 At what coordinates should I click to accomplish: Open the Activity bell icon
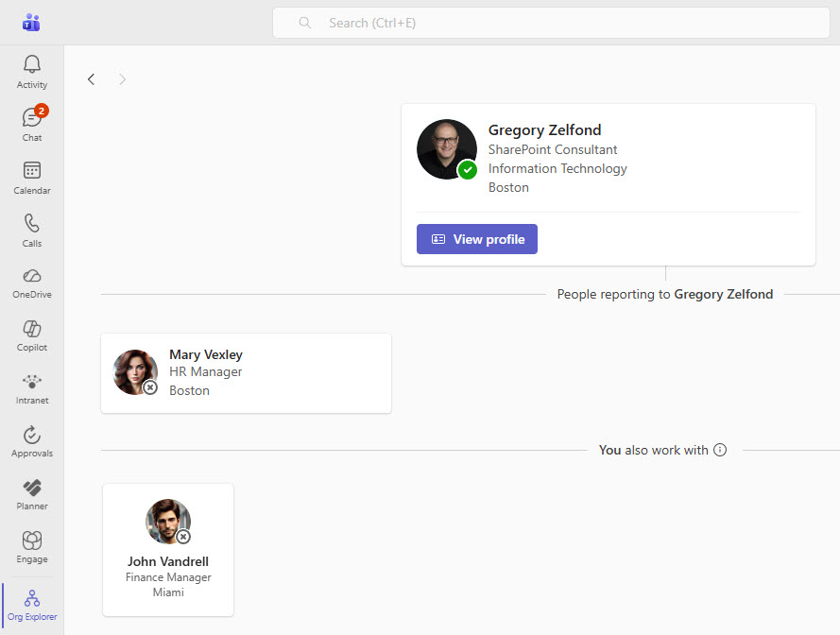tap(32, 72)
